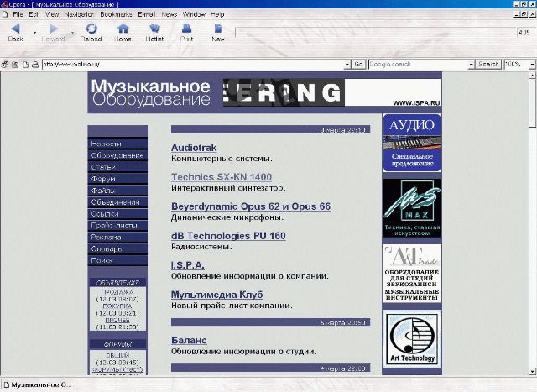The height and width of the screenshot is (392, 537).
Task: Open the Technics SX-KN 1400 link
Action: click(222, 177)
